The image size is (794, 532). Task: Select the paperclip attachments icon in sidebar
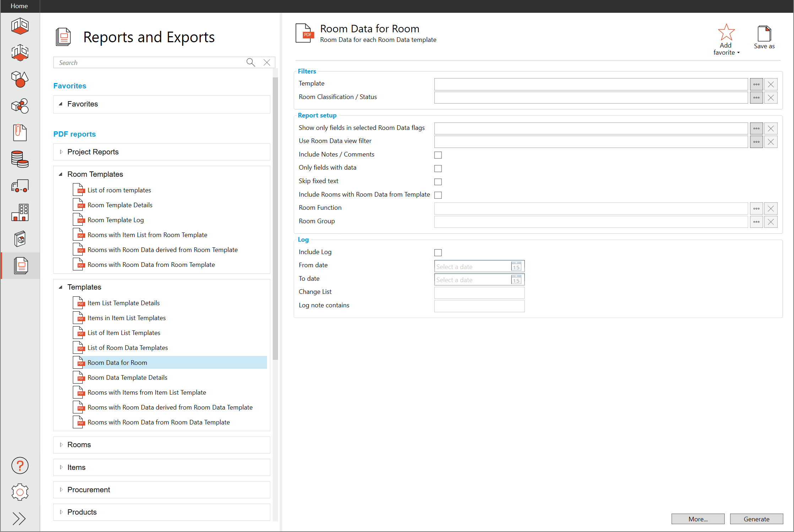click(x=20, y=132)
